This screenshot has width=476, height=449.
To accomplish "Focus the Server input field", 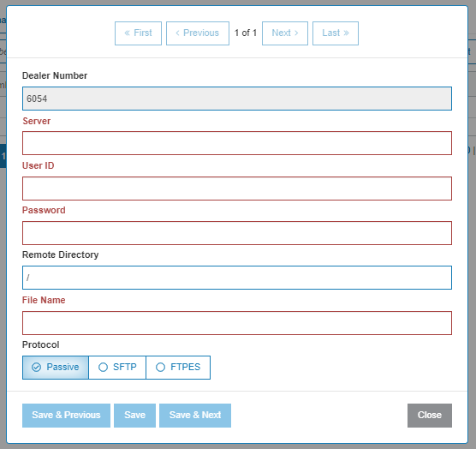I will coord(237,143).
